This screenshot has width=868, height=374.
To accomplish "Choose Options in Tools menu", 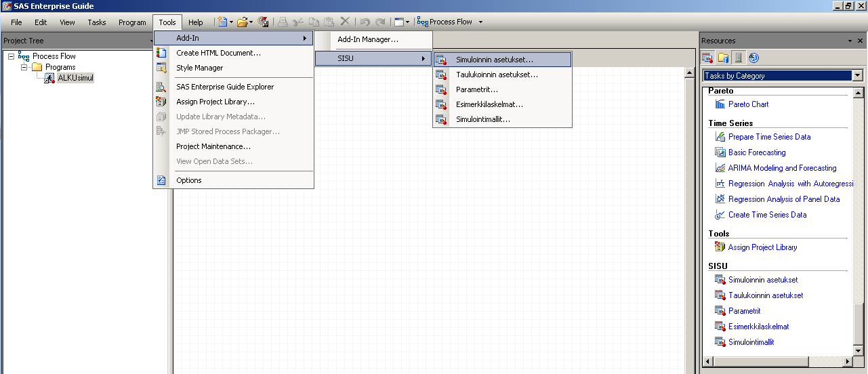I will point(233,180).
